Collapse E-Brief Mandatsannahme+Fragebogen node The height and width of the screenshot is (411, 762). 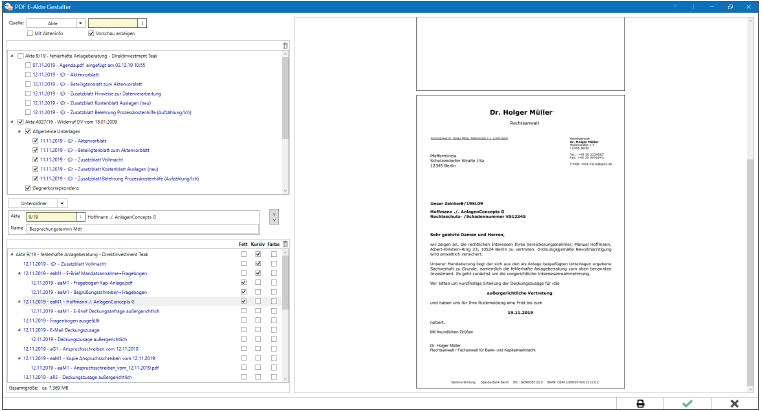pyautogui.click(x=19, y=273)
